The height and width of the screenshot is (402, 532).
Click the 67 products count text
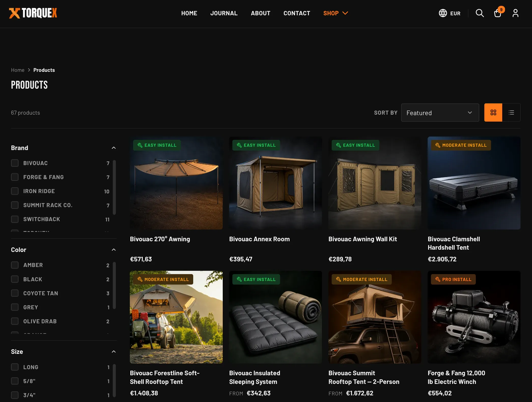coord(25,113)
